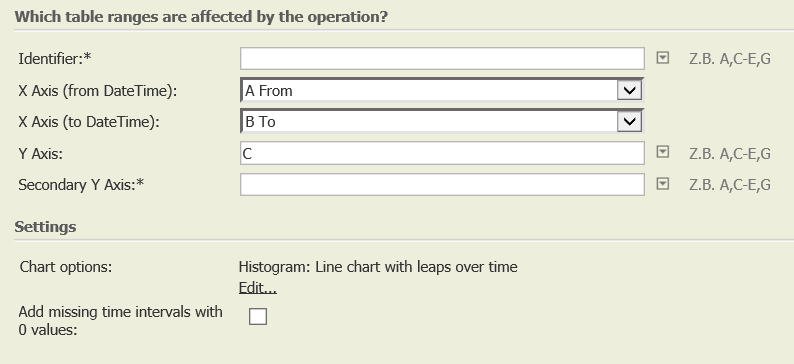The image size is (794, 364).
Task: Focus the Y Axis field containing C
Action: (442, 153)
